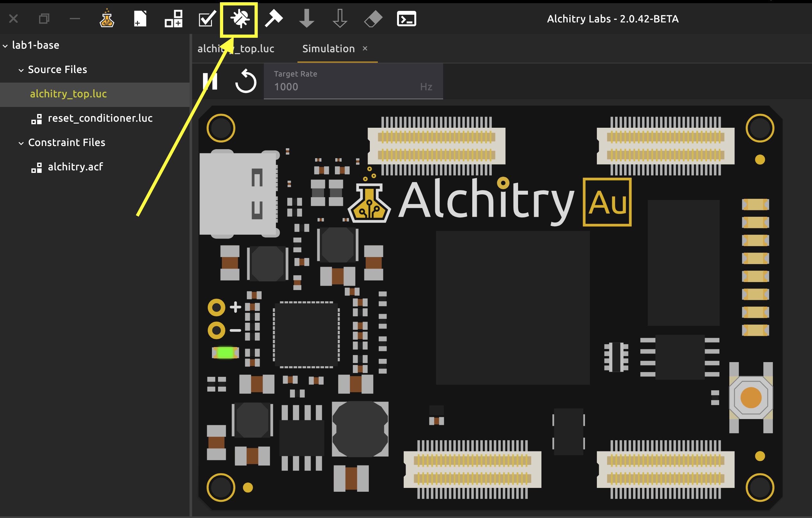Open the component library icon
812x518 pixels.
click(x=173, y=19)
